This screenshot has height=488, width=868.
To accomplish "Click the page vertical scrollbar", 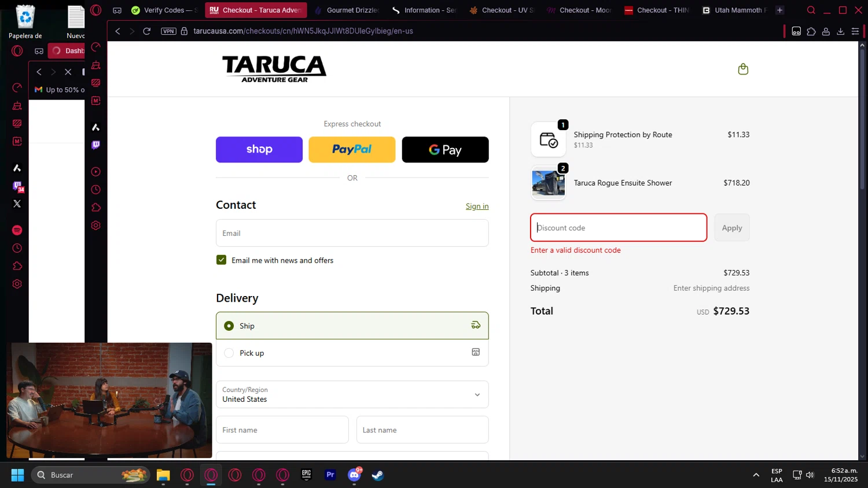I will pos(862,119).
